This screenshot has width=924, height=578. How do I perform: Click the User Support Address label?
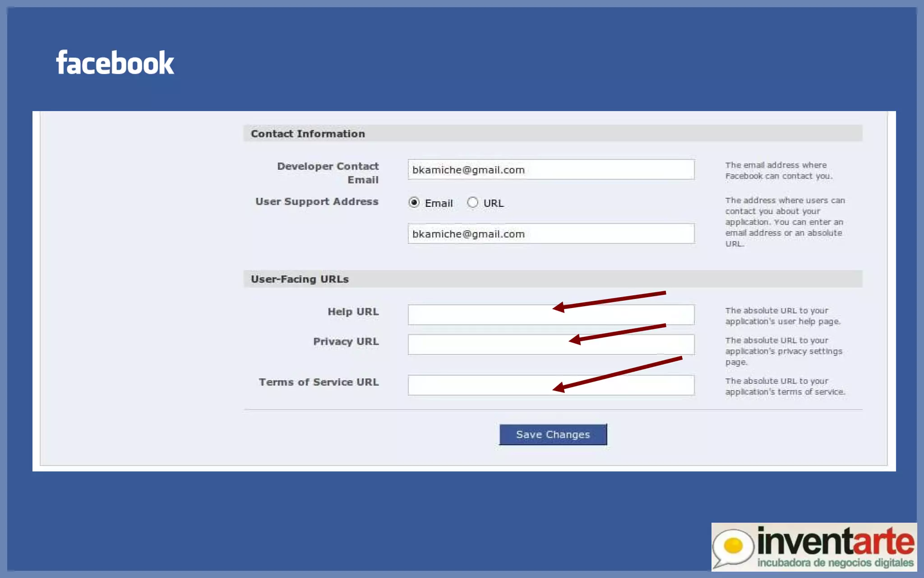coord(317,201)
